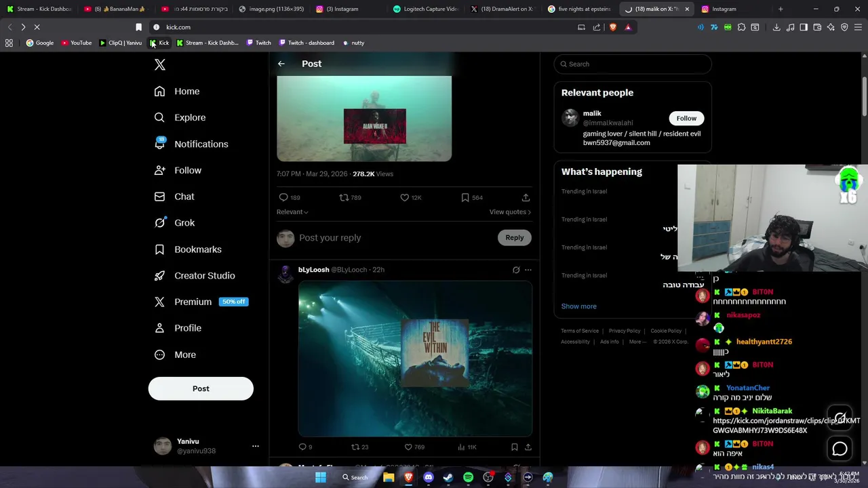Click the X Search box
Screen dimensions: 868x488
[633, 64]
